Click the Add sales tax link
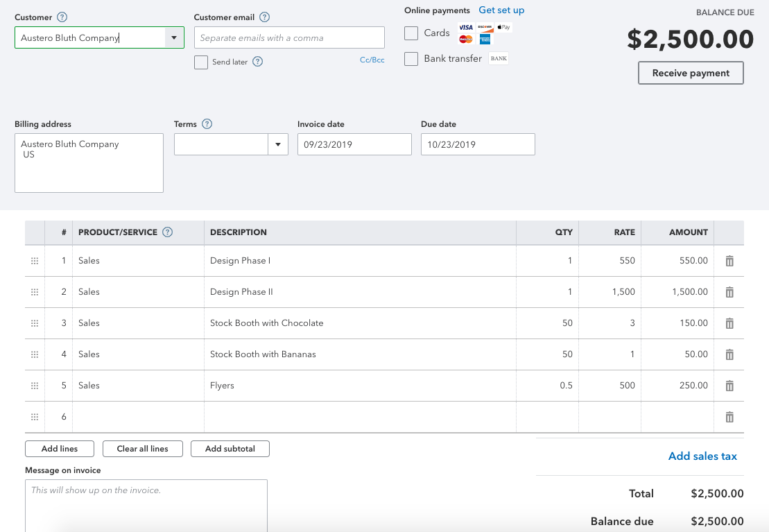 702,456
